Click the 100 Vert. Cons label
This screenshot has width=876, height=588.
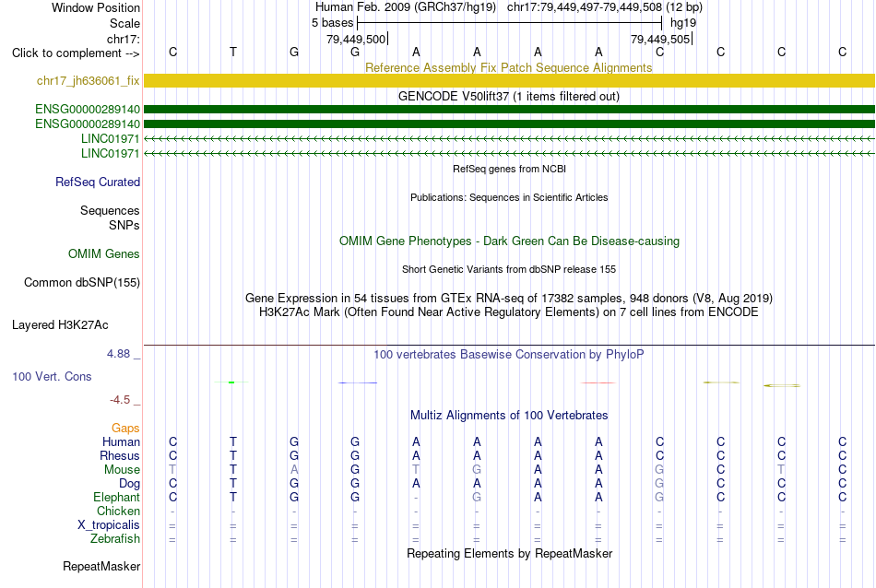[x=52, y=376]
